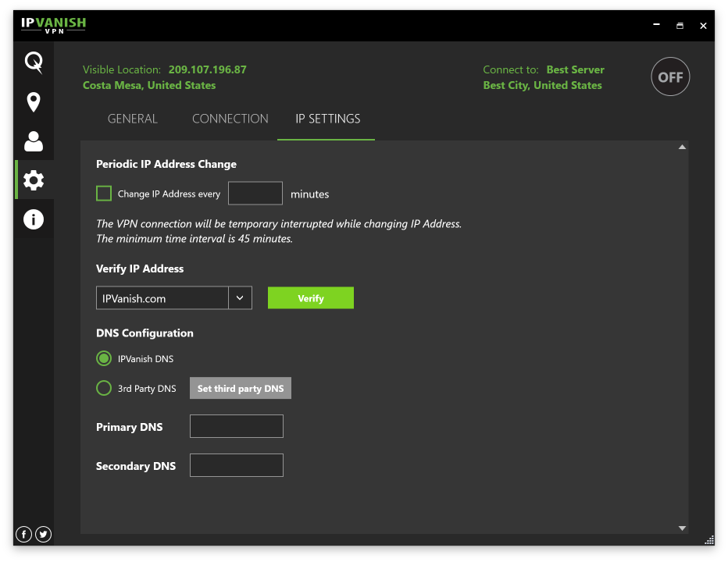Select the IP SETTINGS tab
Viewport: 728px width, 562px height.
[328, 119]
